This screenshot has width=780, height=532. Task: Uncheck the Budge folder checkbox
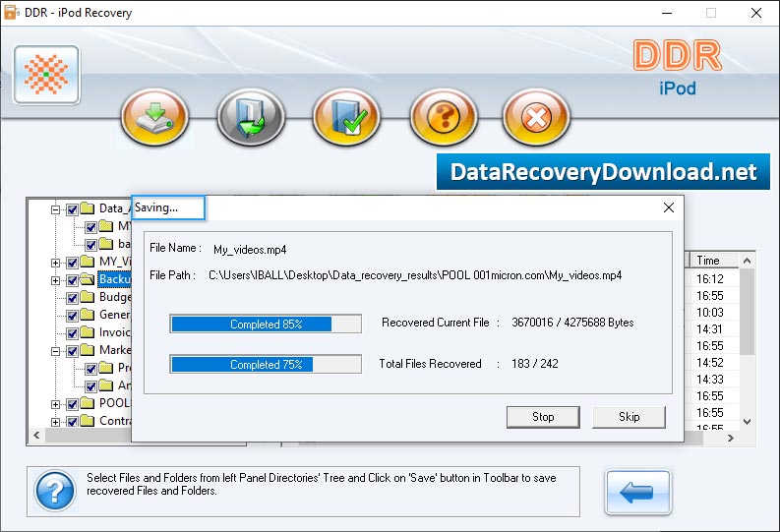(x=72, y=298)
